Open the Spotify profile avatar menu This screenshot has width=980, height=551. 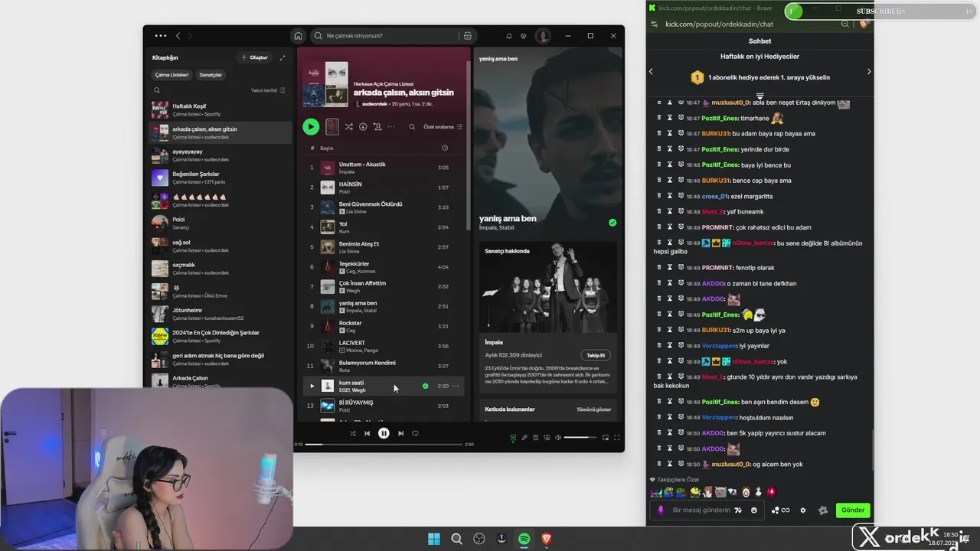coord(543,36)
